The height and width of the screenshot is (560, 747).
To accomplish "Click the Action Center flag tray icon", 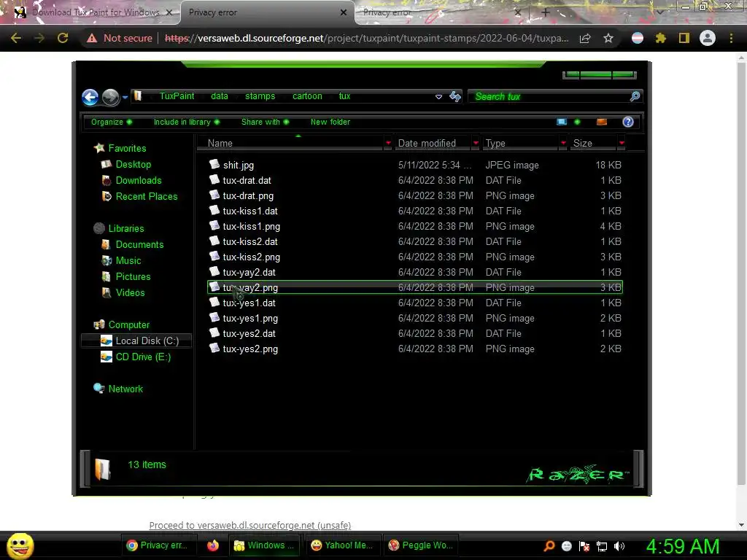I will (584, 546).
